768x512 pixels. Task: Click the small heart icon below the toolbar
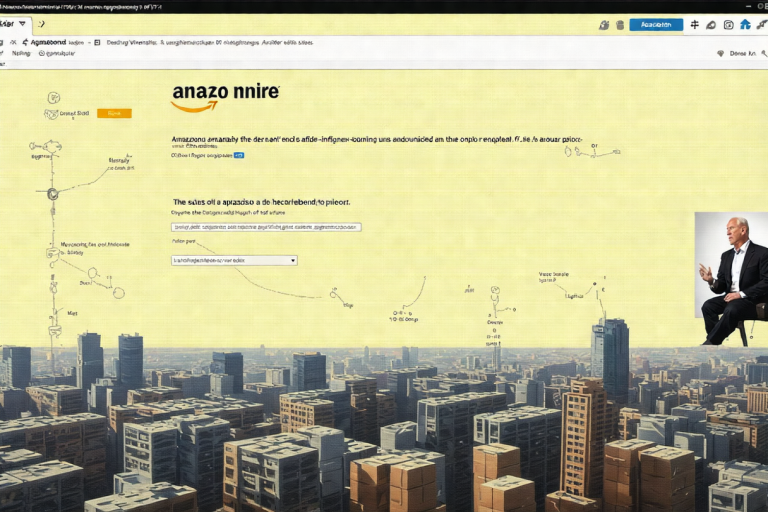point(720,53)
